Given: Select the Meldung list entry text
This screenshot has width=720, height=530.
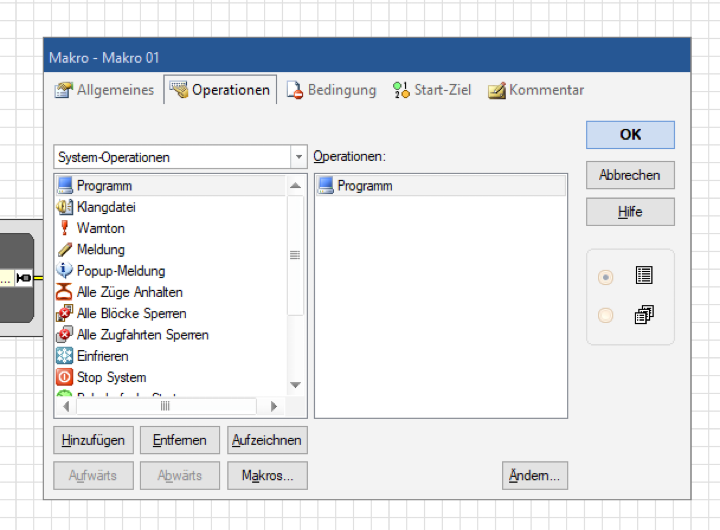Looking at the screenshot, I should pyautogui.click(x=101, y=249).
